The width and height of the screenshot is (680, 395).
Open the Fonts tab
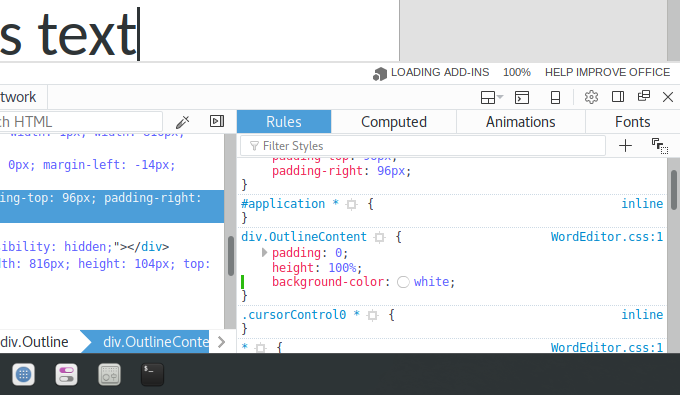point(632,122)
